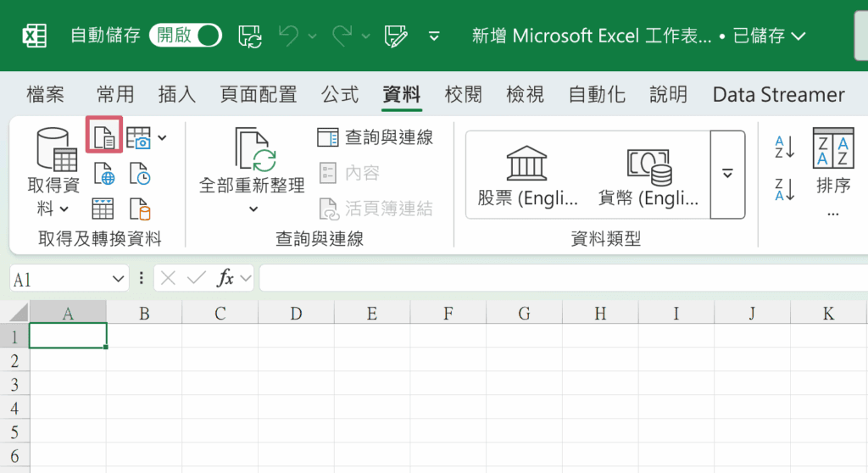Image resolution: width=868 pixels, height=473 pixels.
Task: Toggle the AutoSave switch off
Action: [185, 36]
